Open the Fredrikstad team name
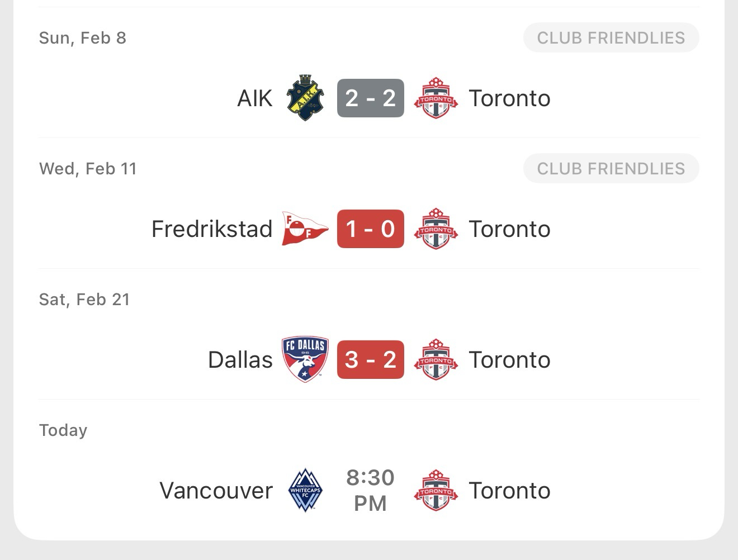Screen dimensions: 738x560 [212, 229]
